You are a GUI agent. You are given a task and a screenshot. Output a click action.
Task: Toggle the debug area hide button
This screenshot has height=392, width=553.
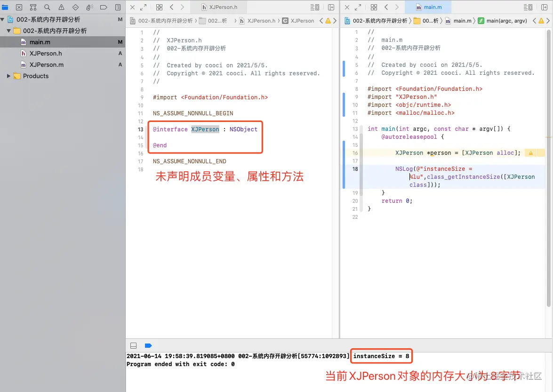click(x=133, y=345)
